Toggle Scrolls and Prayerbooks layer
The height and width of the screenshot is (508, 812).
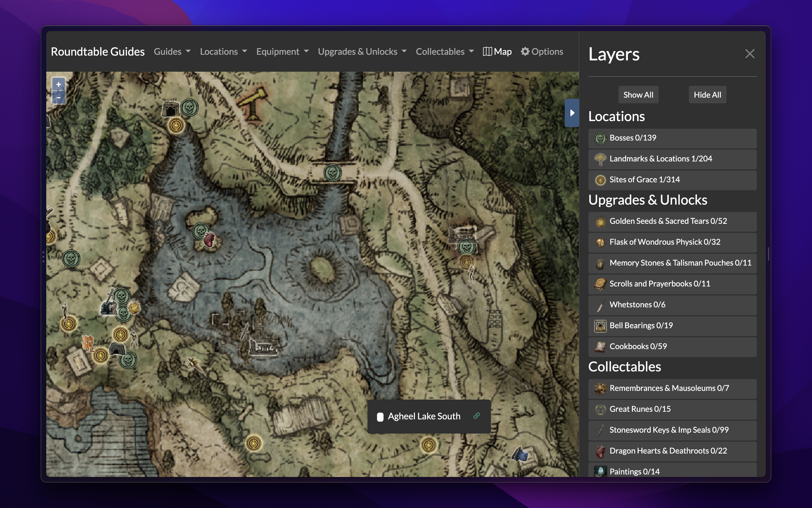click(672, 284)
